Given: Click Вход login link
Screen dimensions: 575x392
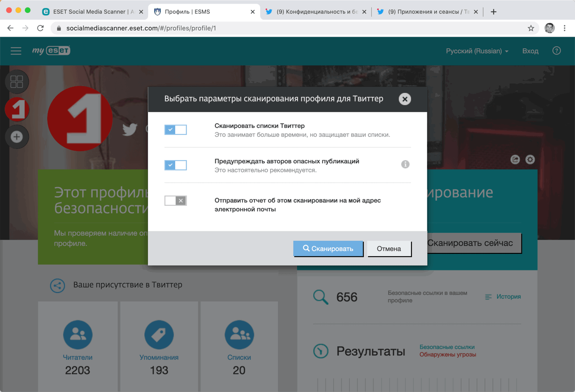Looking at the screenshot, I should [x=530, y=51].
